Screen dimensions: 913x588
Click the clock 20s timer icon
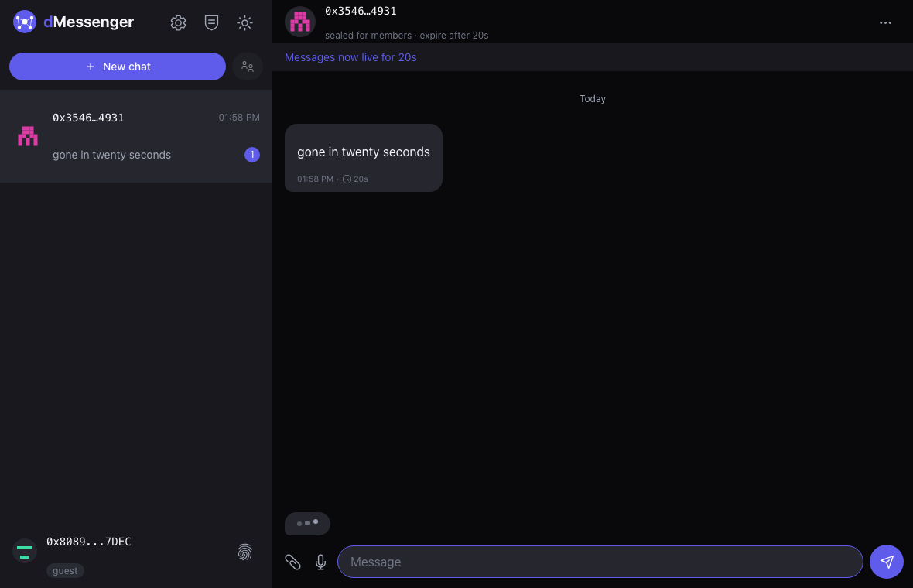point(347,179)
